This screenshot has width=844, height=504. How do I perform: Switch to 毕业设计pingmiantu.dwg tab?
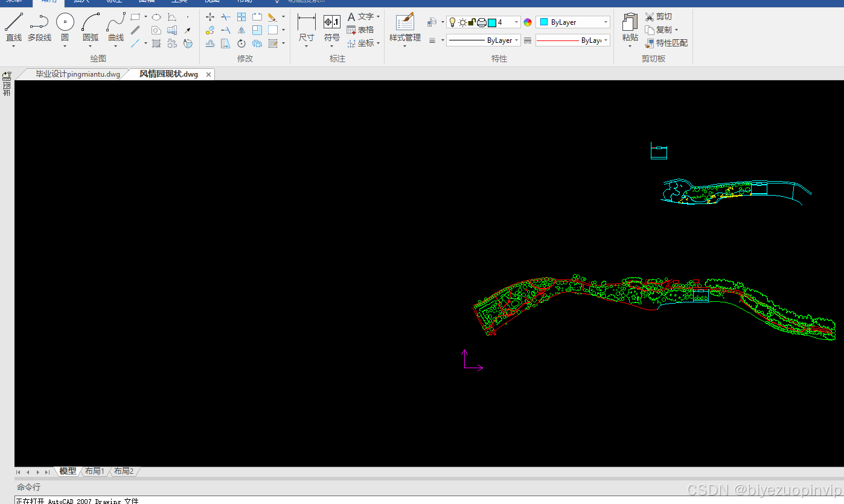(78, 74)
